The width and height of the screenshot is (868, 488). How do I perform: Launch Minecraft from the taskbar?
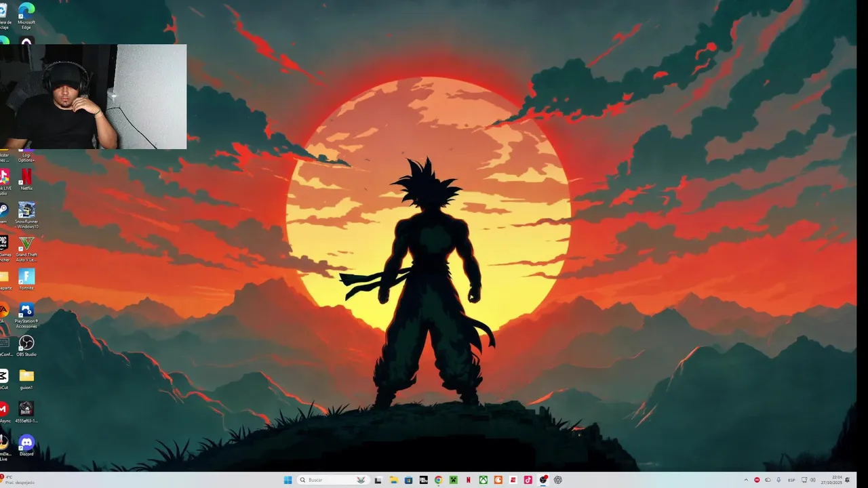(x=453, y=480)
